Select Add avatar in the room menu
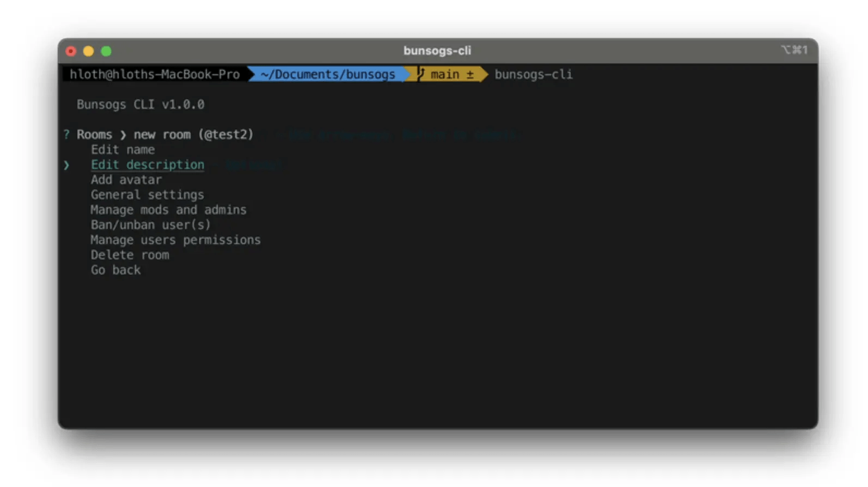Image resolution: width=868 pixels, height=487 pixels. [126, 180]
